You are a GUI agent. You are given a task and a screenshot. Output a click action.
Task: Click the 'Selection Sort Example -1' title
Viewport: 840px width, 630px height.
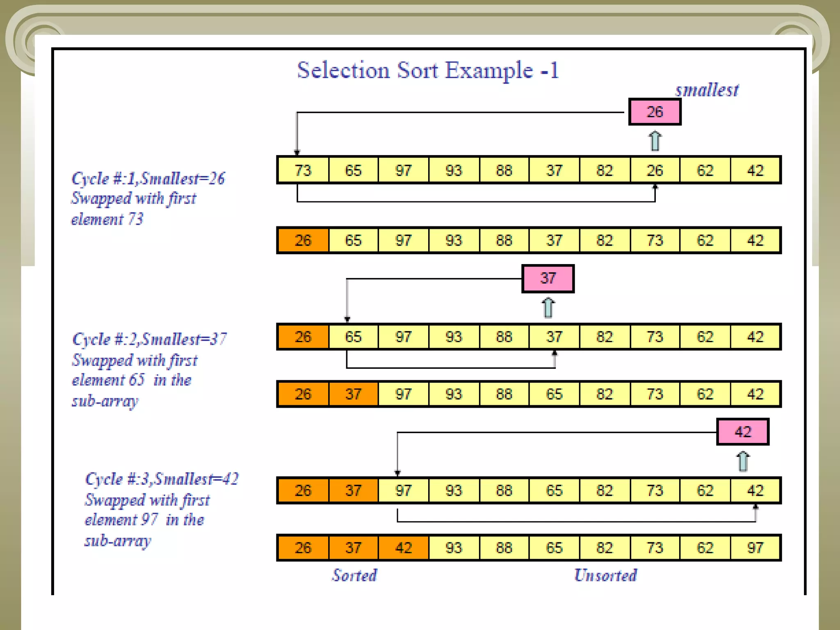tap(428, 71)
